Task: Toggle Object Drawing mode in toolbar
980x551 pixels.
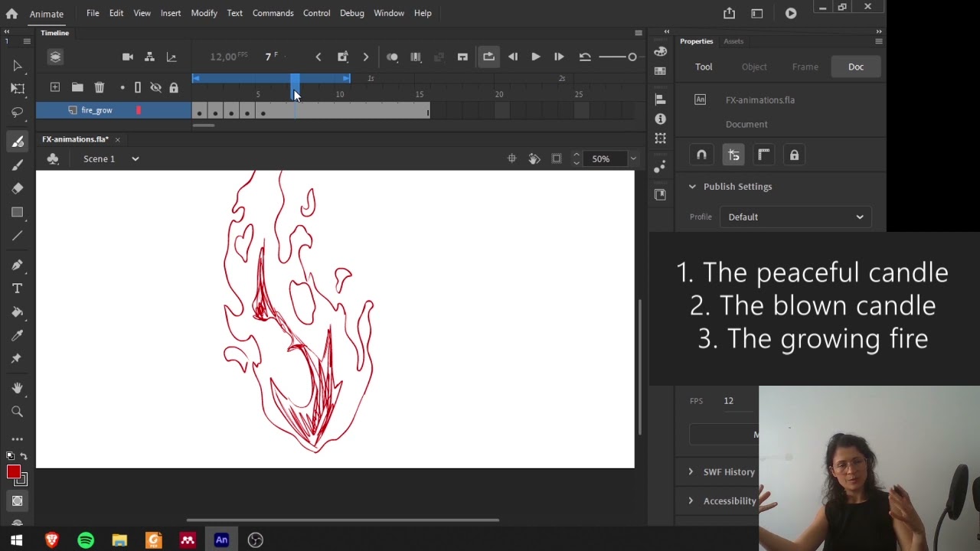Action: pos(18,501)
